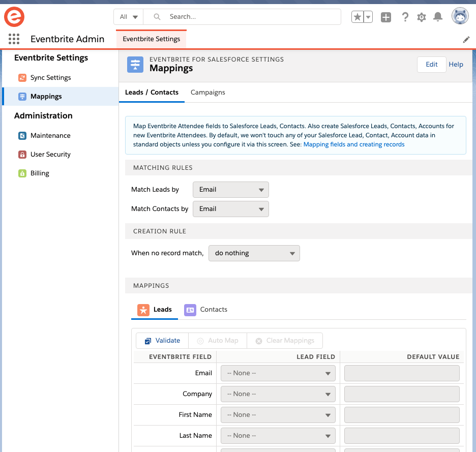Screen dimensions: 476x452
Task: Click the Help link
Action: (456, 65)
